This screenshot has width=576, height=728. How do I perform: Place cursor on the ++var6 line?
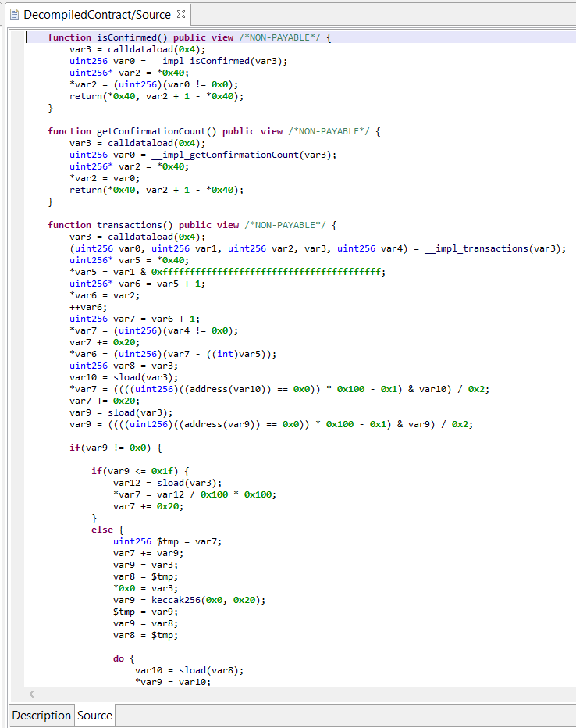click(86, 307)
